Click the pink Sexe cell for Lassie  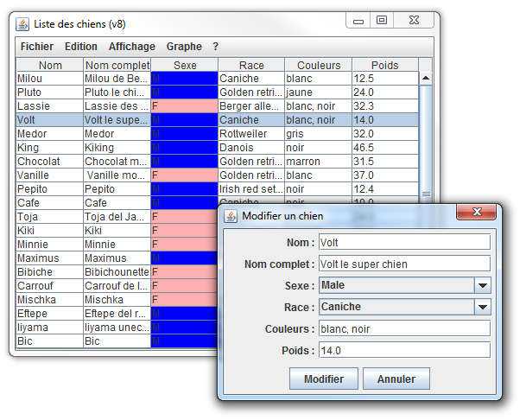(x=184, y=106)
